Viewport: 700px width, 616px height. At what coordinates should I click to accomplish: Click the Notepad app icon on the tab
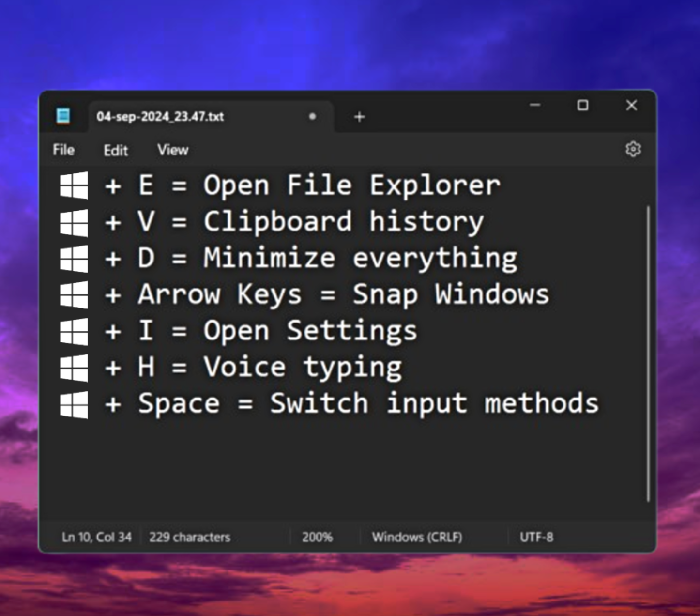(63, 116)
